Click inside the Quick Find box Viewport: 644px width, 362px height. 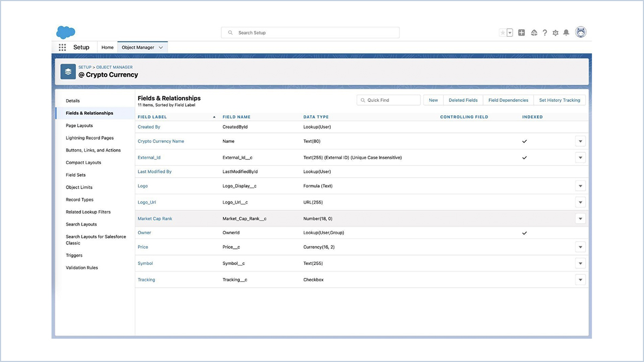click(x=390, y=100)
